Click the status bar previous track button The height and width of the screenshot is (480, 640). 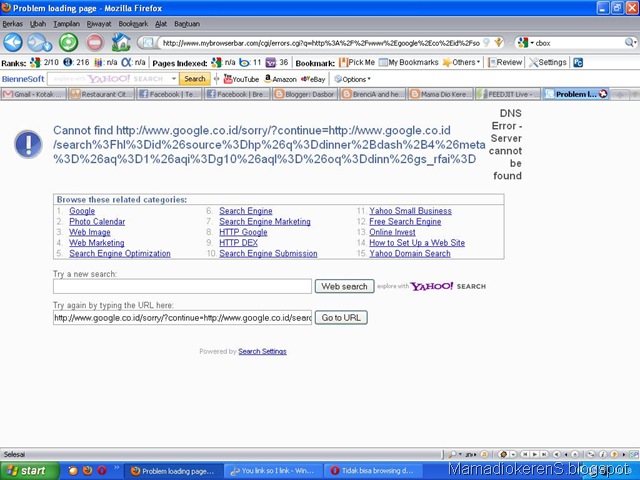pos(525,454)
